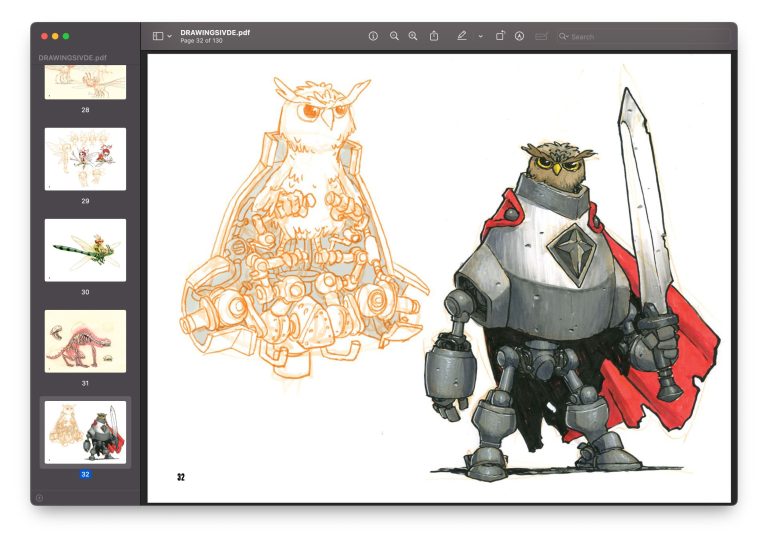Click the zoom in magnifier icon

(x=413, y=36)
